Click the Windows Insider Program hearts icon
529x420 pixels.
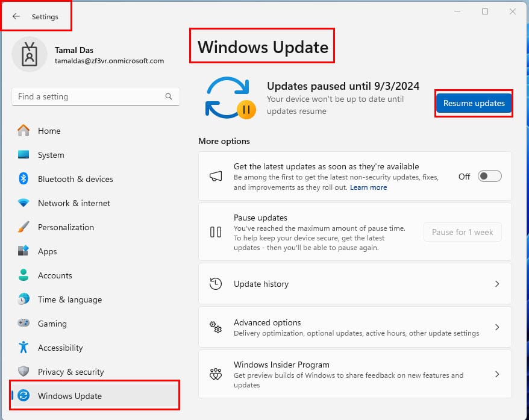pos(216,374)
